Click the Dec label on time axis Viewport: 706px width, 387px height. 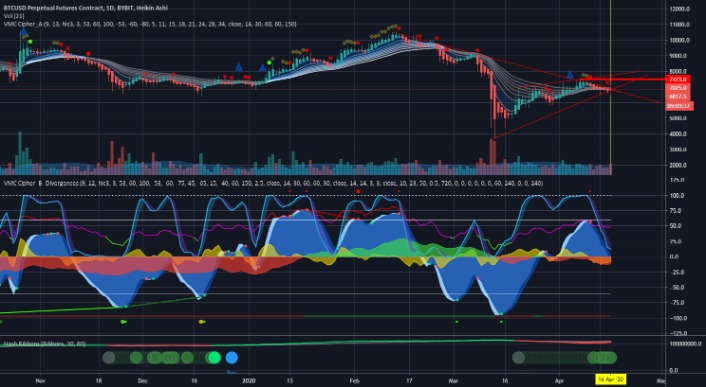(x=143, y=381)
